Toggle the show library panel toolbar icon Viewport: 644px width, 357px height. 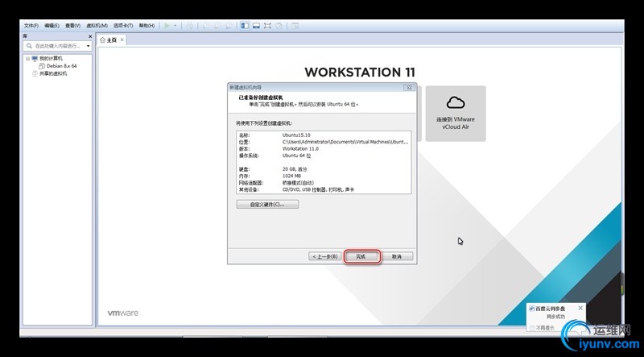tap(245, 26)
